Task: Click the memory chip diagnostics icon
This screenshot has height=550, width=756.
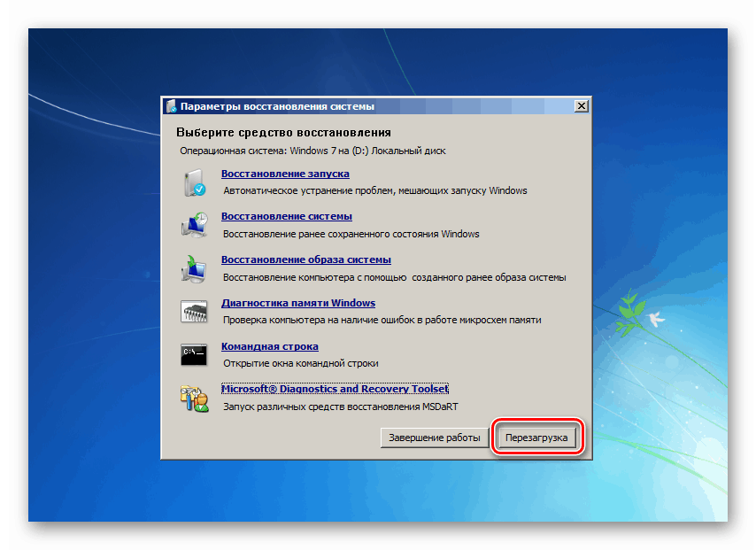Action: (194, 312)
